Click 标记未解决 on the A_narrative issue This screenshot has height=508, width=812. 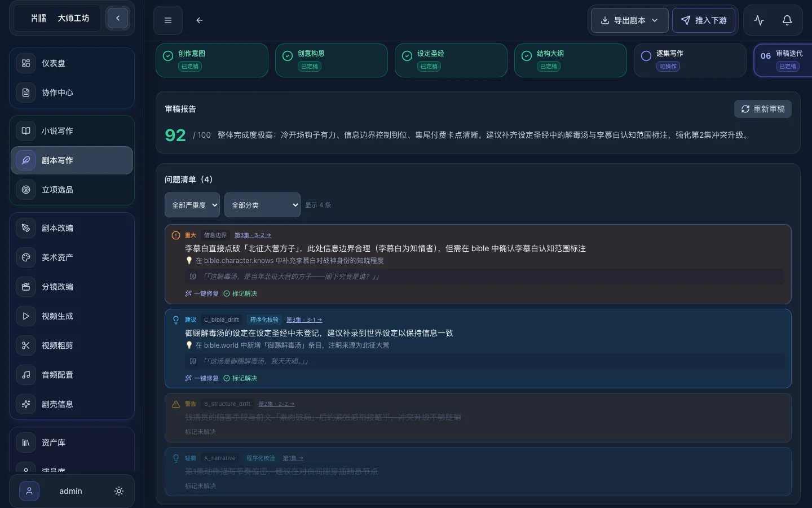pyautogui.click(x=200, y=486)
